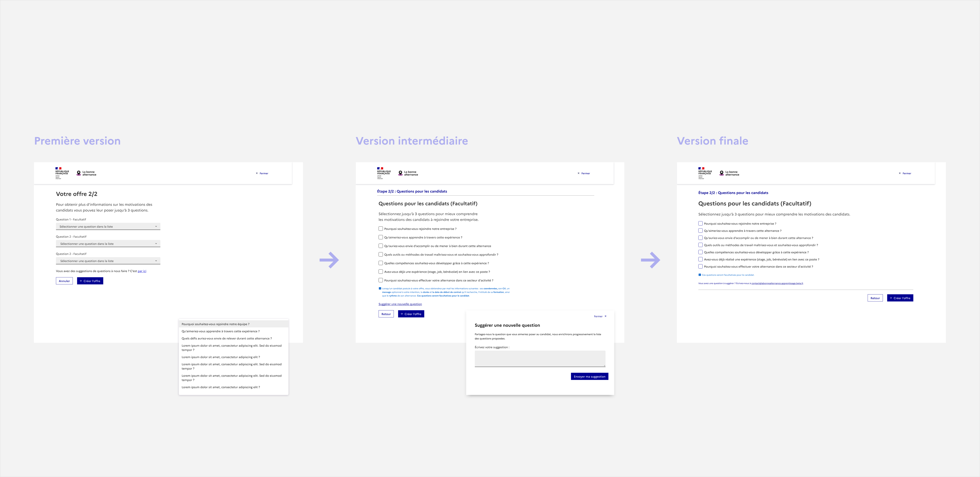Open the contact@labonnealternance email link
980x477 pixels.
tap(777, 283)
